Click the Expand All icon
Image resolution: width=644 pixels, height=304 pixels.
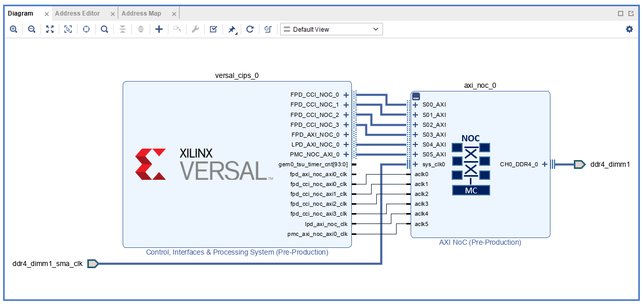coord(141,29)
